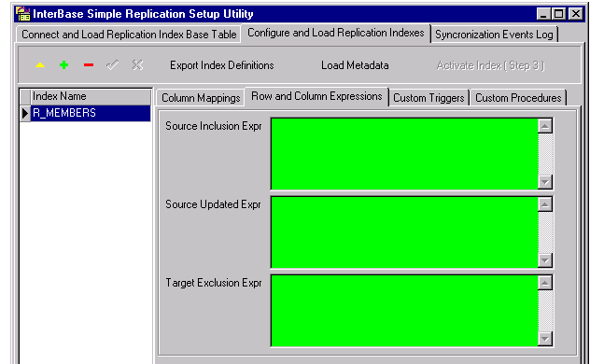Click up arrow of Source Updated Expr scrollbar

(545, 204)
